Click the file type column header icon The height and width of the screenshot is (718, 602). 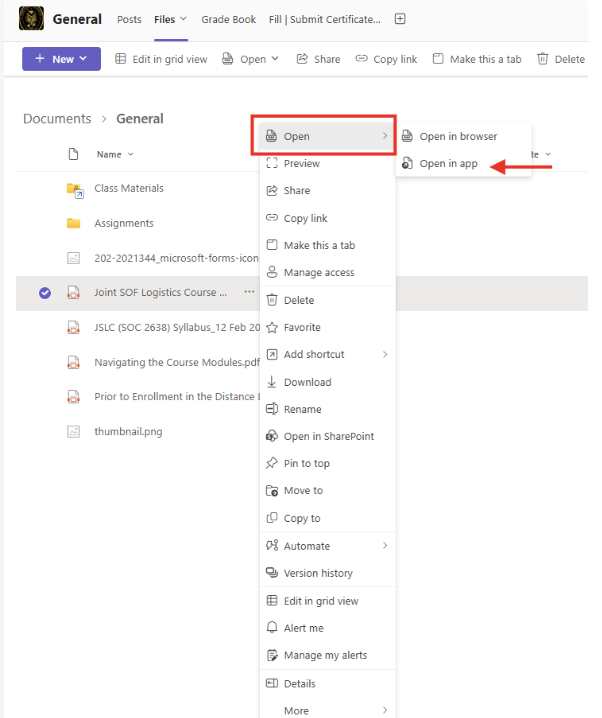[73, 154]
